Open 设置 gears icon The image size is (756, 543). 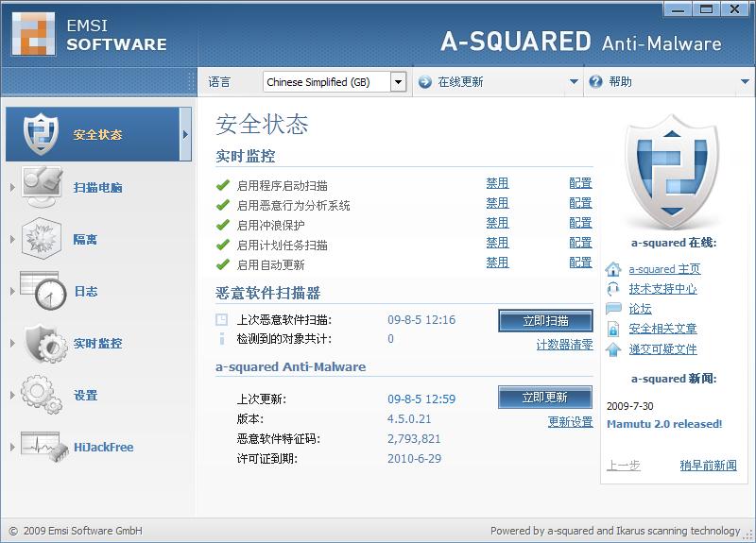tap(42, 395)
